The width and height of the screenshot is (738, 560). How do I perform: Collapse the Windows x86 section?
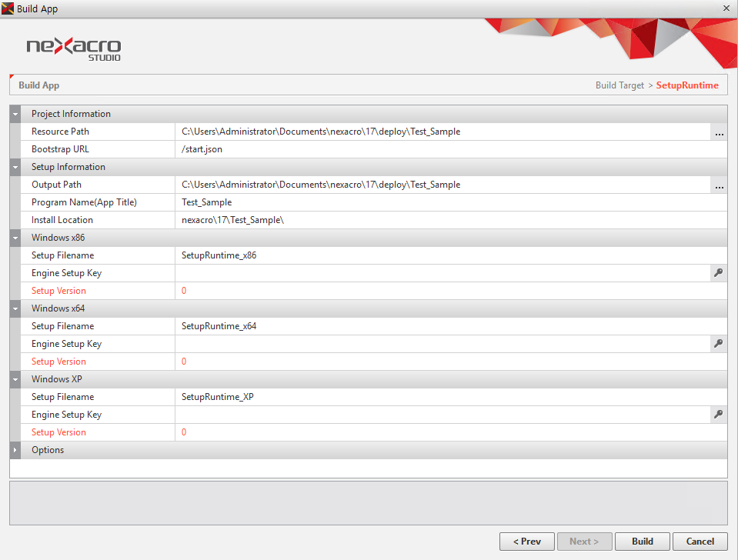tap(15, 238)
